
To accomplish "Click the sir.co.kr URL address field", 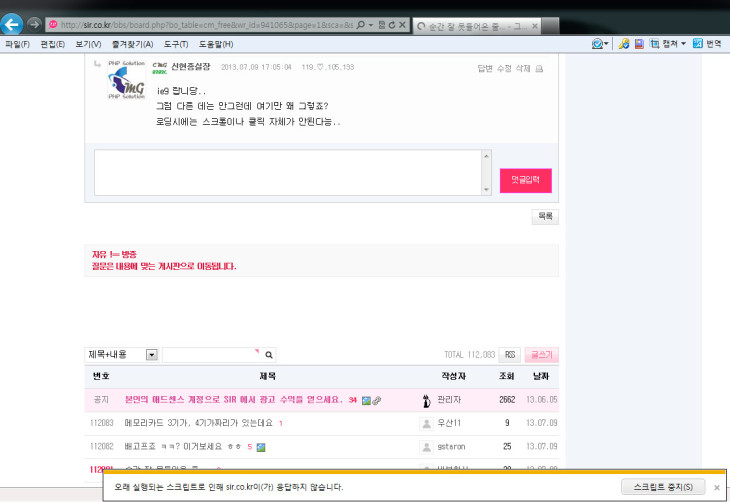I will pyautogui.click(x=206, y=25).
